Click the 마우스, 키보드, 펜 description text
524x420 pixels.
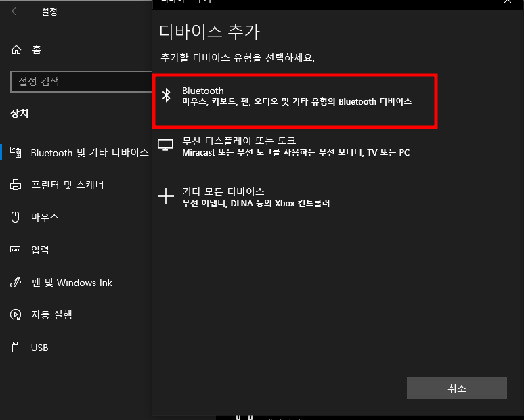click(x=297, y=101)
